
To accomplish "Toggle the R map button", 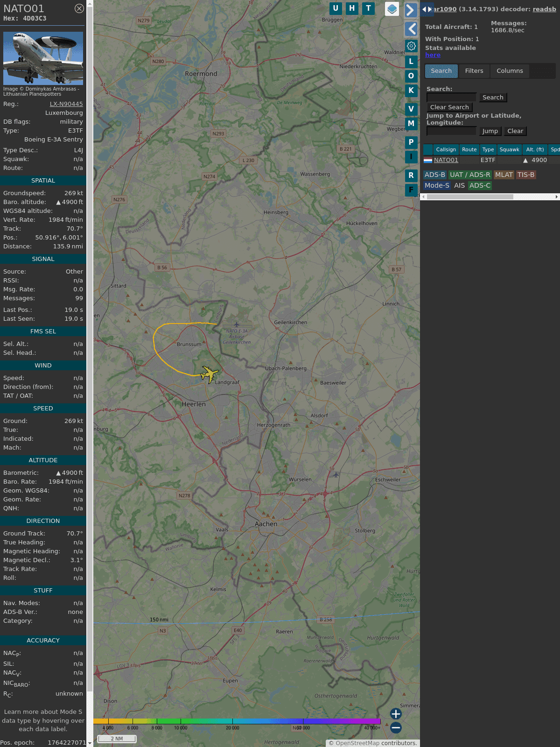I will point(411,175).
